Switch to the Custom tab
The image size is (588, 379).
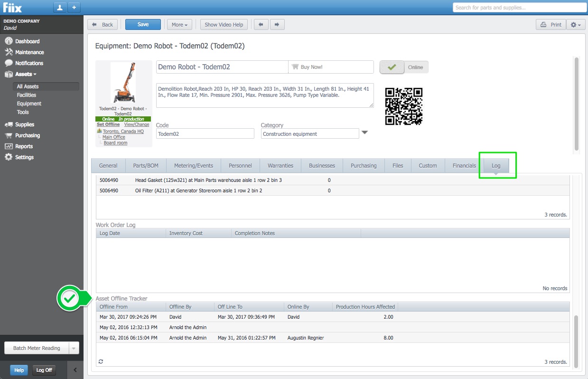(x=428, y=166)
